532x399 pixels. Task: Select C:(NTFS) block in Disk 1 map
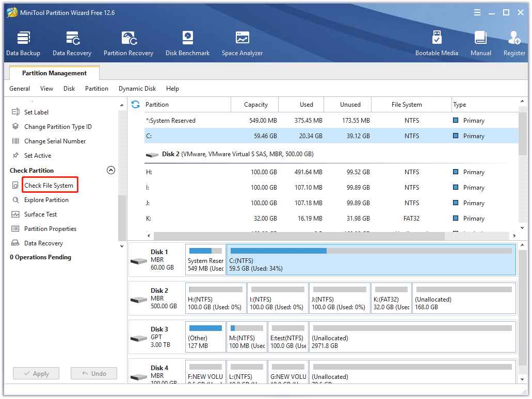(x=371, y=260)
